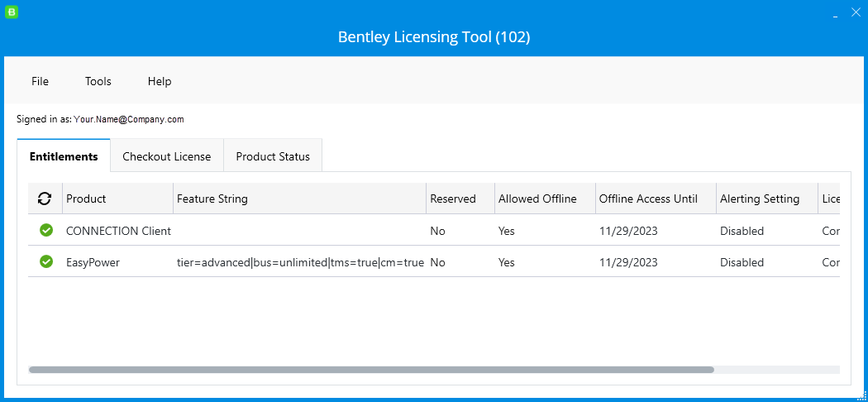Click the Bentley app icon in title bar
This screenshot has height=402, width=868.
pos(12,12)
